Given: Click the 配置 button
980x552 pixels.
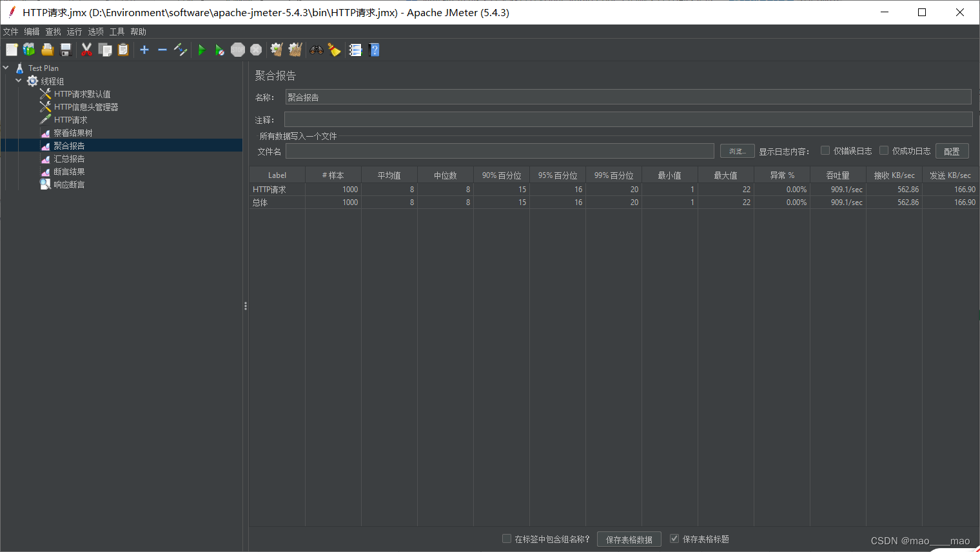Looking at the screenshot, I should coord(952,151).
